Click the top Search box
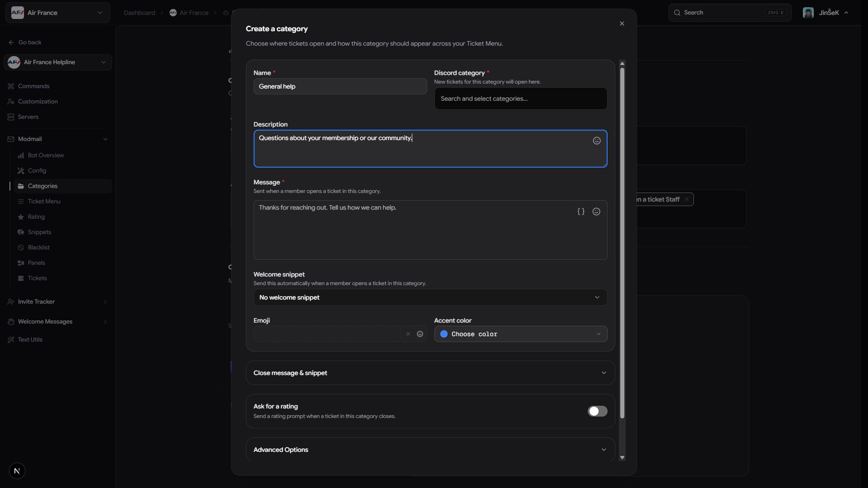The height and width of the screenshot is (488, 868). click(730, 13)
